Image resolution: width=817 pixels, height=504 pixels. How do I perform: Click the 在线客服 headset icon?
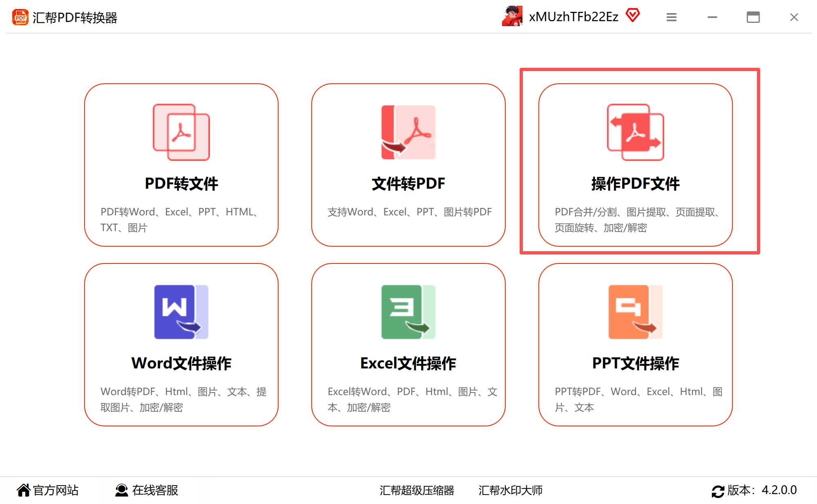[121, 490]
